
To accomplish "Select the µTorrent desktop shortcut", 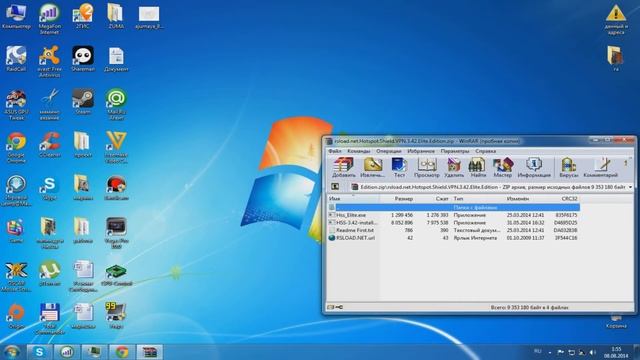I will point(49,273).
